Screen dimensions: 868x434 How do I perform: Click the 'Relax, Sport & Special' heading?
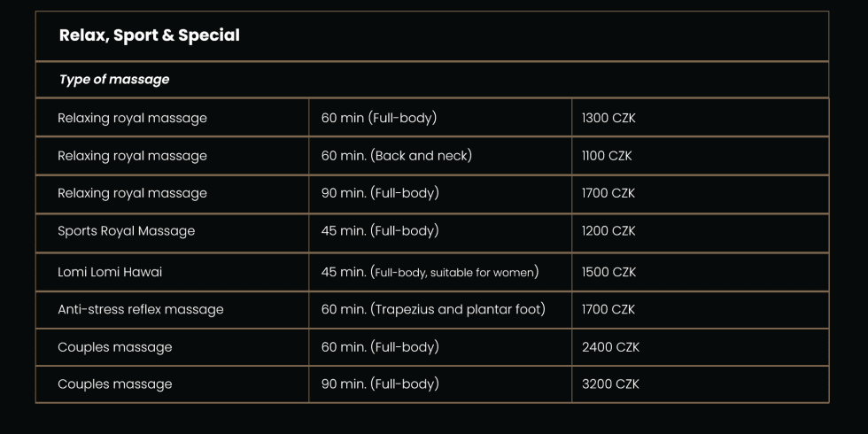[x=150, y=35]
